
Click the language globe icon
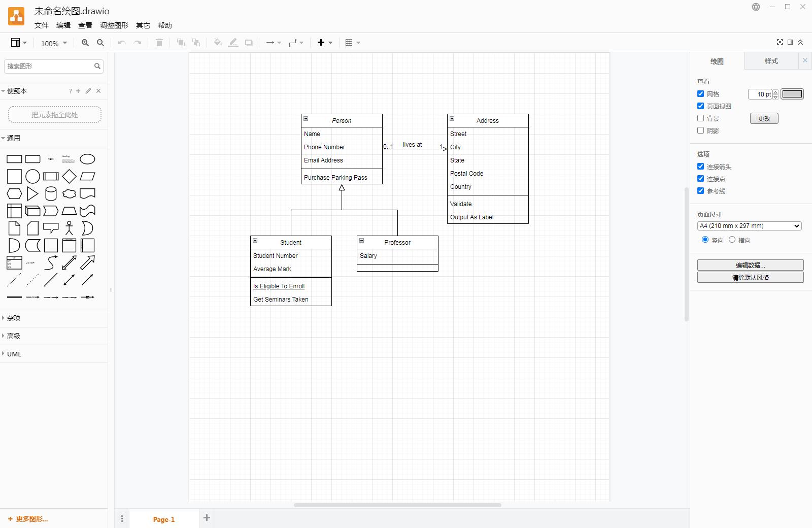(x=756, y=7)
